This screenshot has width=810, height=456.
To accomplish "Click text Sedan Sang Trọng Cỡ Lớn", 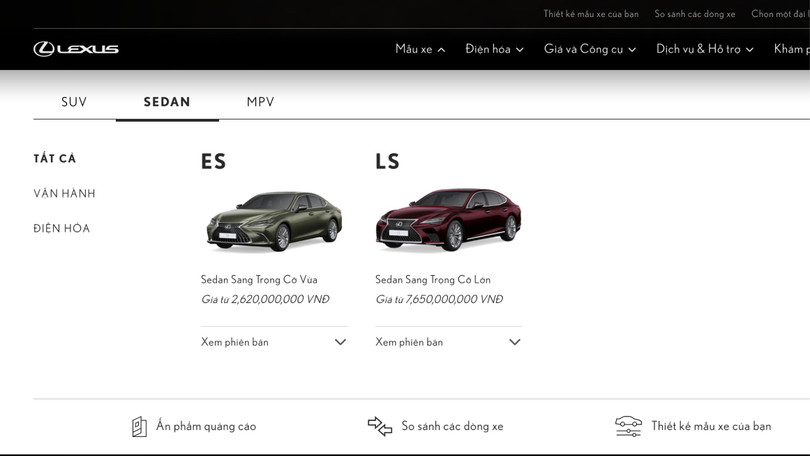I will click(433, 280).
